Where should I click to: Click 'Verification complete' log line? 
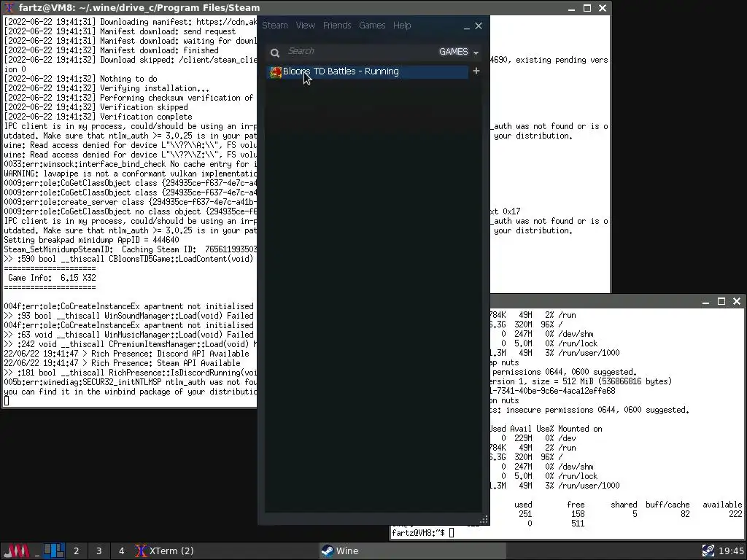tap(146, 117)
